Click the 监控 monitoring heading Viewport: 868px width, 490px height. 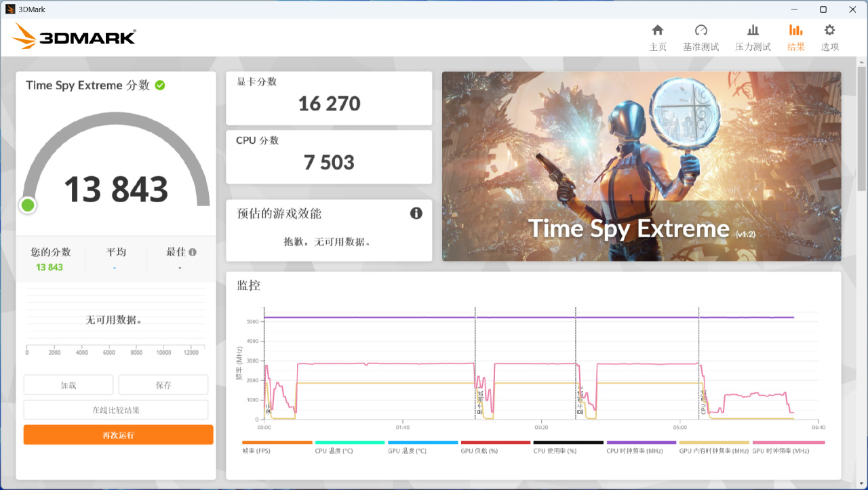248,285
